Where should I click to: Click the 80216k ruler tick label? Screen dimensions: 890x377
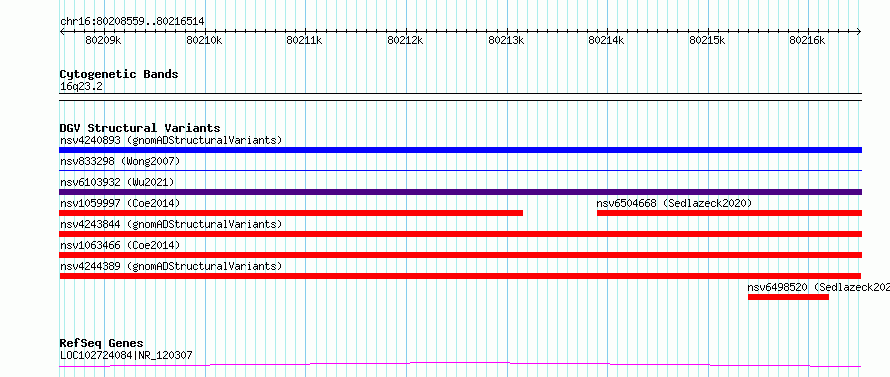pos(808,40)
